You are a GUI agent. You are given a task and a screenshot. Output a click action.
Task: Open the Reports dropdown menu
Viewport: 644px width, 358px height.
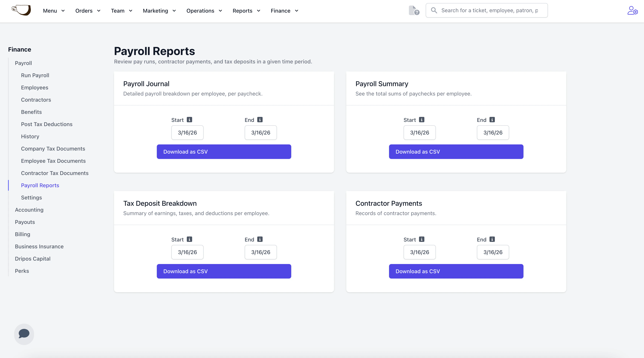[x=246, y=11]
